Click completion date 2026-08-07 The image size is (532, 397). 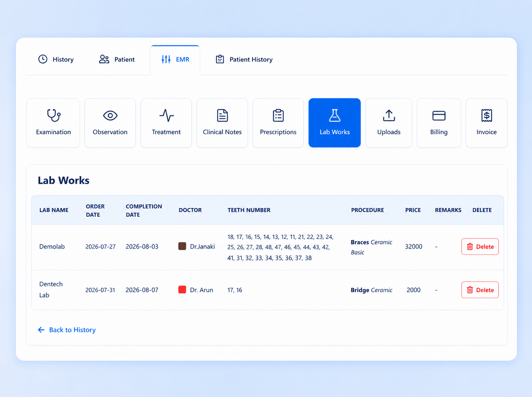point(142,290)
